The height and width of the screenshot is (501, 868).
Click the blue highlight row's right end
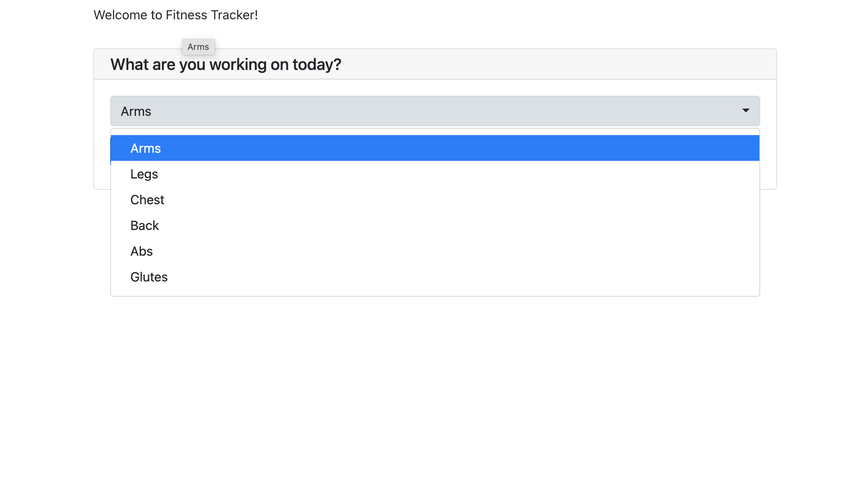[684, 148]
